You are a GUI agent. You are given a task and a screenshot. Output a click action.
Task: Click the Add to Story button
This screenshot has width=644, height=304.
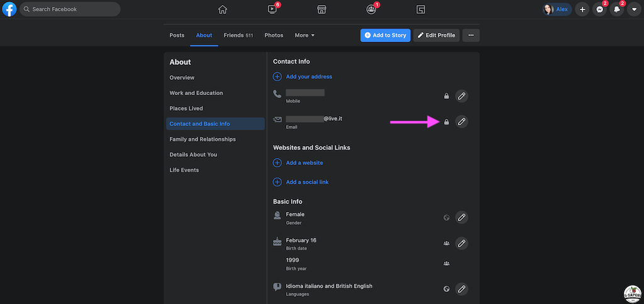(386, 35)
